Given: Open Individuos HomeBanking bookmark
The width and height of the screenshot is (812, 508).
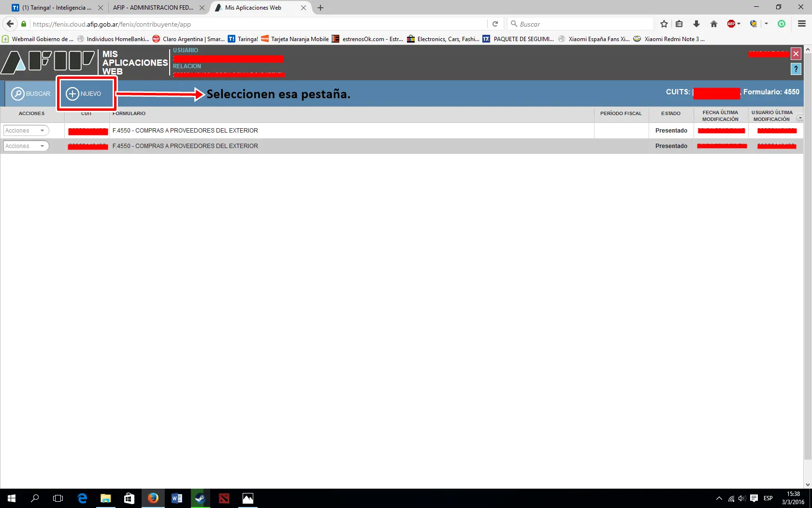Looking at the screenshot, I should click(114, 39).
